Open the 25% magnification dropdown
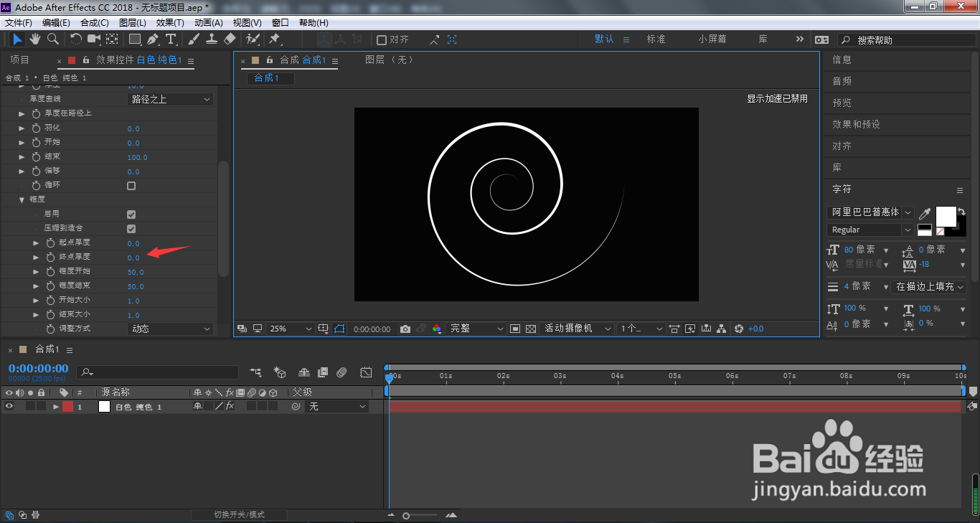Viewport: 980px width, 523px height. [x=291, y=329]
